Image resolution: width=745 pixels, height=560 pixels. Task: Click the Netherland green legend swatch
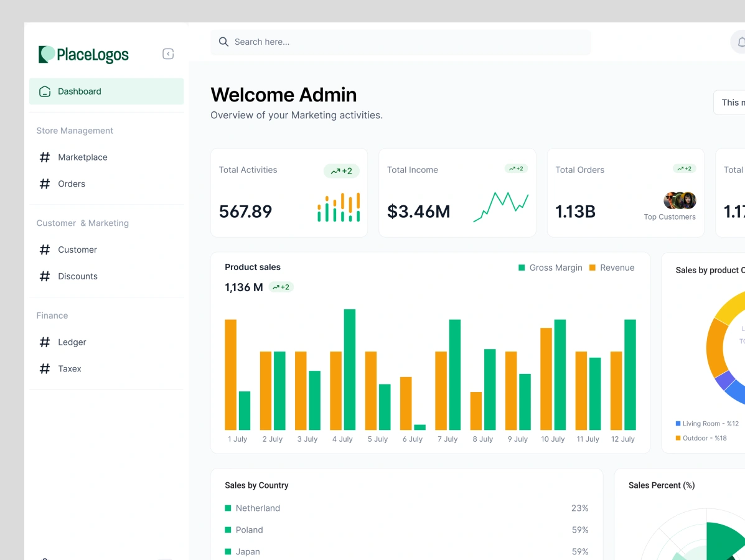pyautogui.click(x=228, y=508)
